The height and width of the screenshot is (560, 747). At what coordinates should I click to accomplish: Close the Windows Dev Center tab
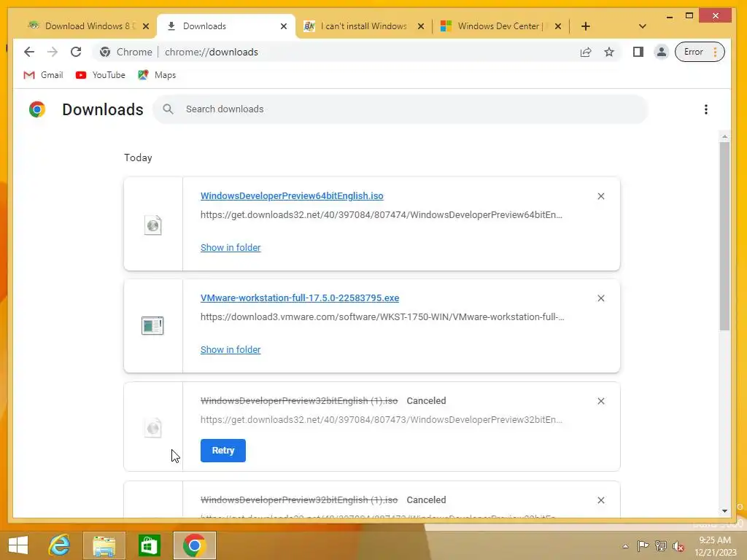pyautogui.click(x=558, y=27)
